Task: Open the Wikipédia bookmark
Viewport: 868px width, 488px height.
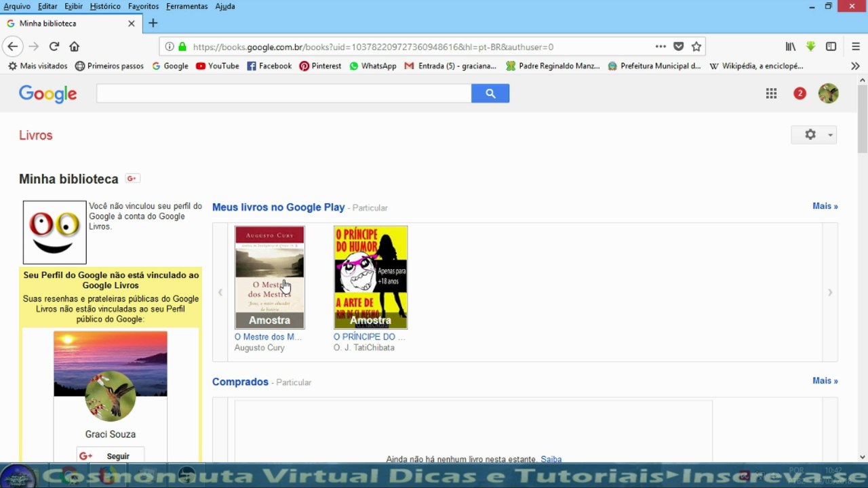Action: point(756,66)
